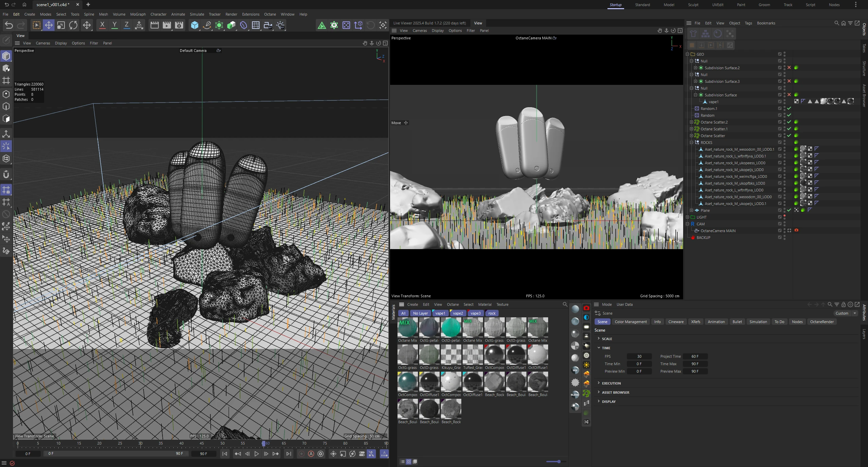Open the Render Settings icon
Screen dimensions: 868x467
179,25
